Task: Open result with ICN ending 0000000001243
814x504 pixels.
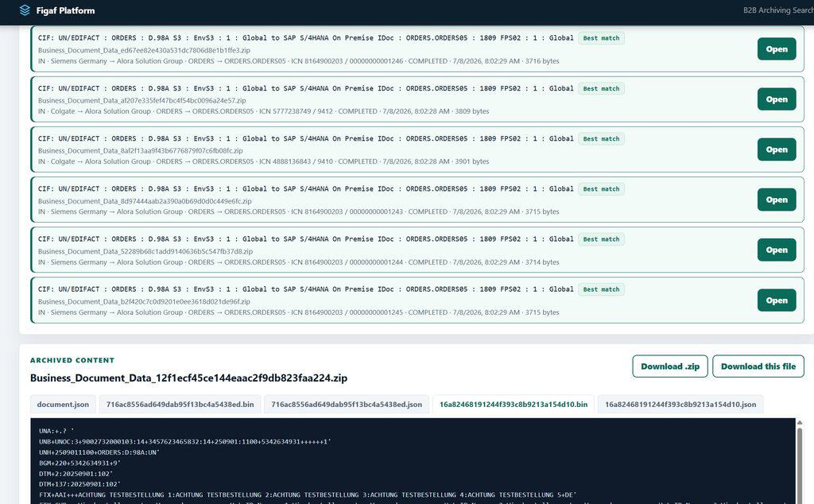Action: [x=776, y=200]
